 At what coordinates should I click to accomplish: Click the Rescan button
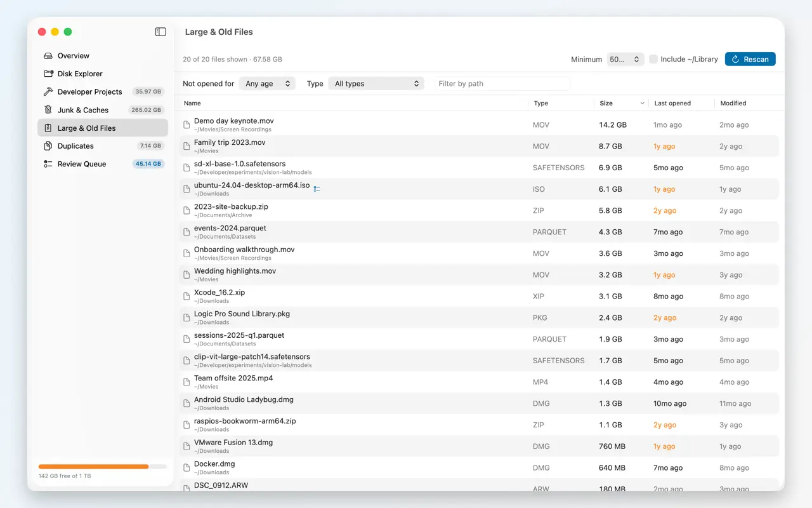750,59
